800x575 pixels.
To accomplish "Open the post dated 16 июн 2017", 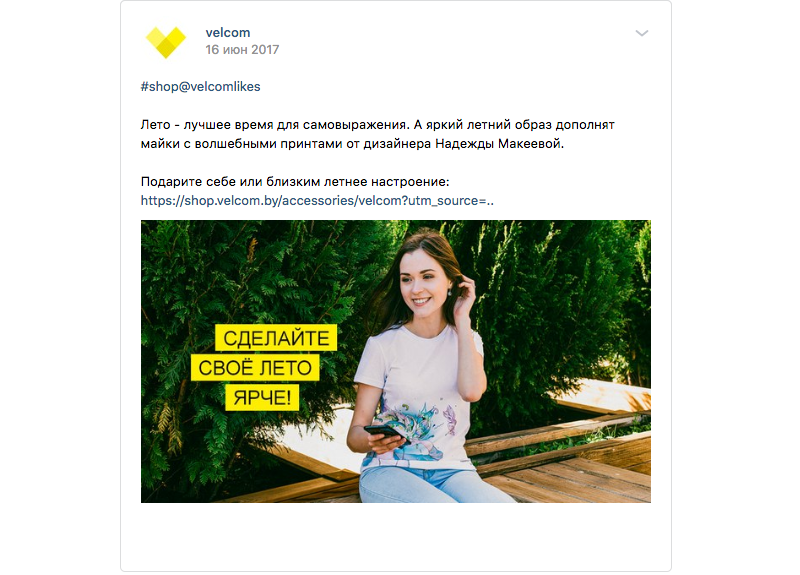I will (x=242, y=50).
